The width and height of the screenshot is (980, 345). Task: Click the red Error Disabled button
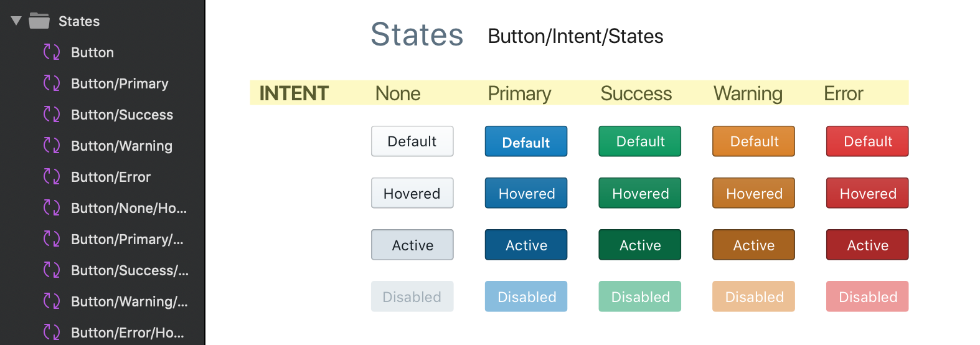[x=867, y=296]
